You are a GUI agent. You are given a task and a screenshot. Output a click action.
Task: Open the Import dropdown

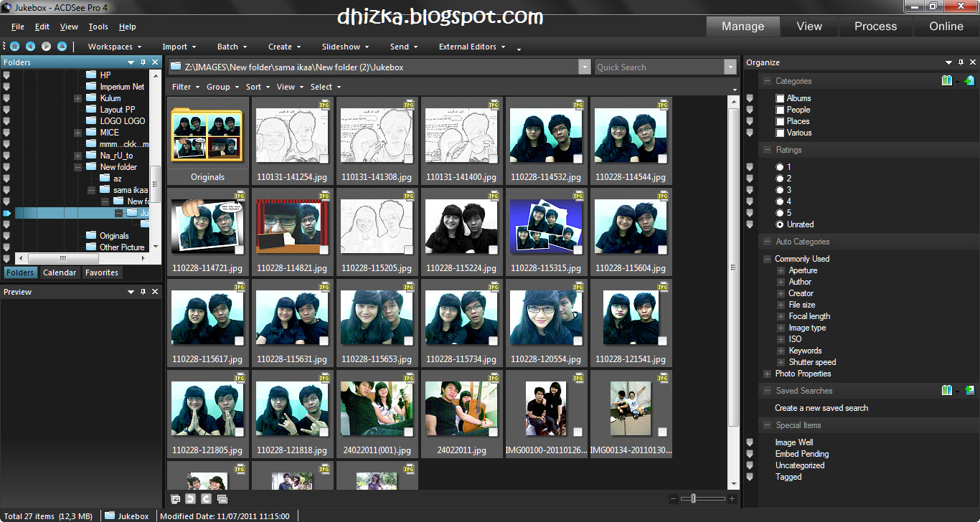click(179, 47)
